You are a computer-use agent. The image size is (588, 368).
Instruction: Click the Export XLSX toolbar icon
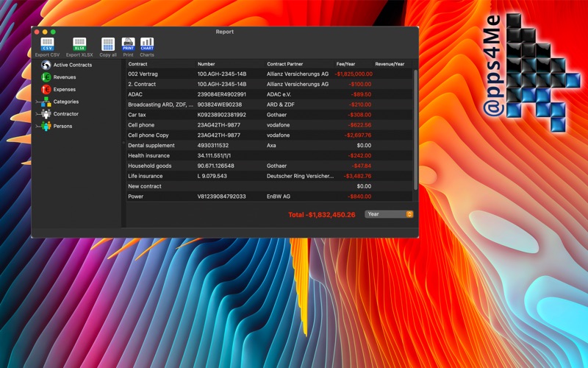coord(79,44)
